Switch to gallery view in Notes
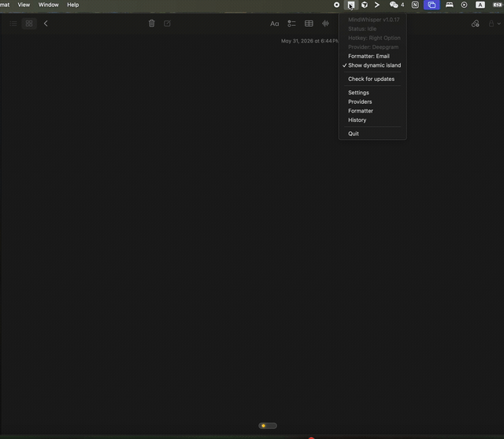This screenshot has width=504, height=439. point(29,24)
